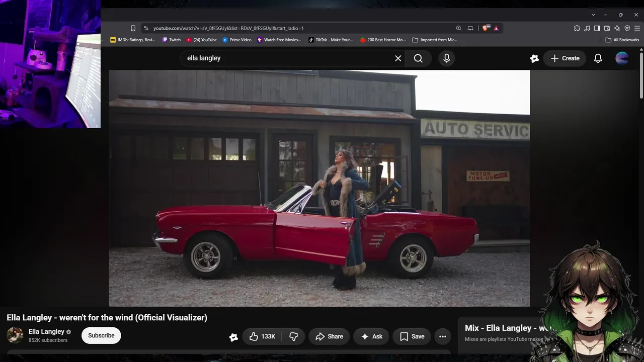Expand the All Bookmarks folder

tap(622, 40)
